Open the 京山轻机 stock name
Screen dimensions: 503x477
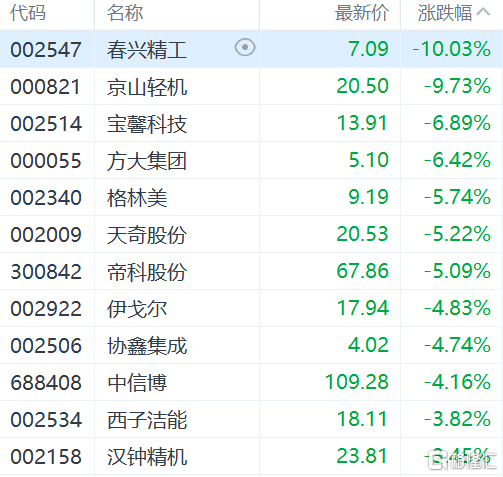(x=147, y=87)
